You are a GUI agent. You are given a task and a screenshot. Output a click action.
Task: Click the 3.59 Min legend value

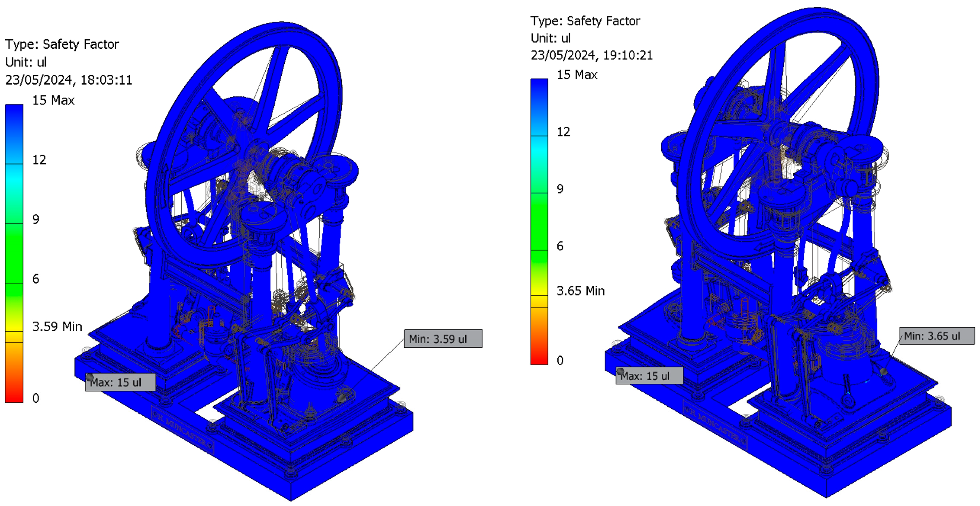point(57,326)
